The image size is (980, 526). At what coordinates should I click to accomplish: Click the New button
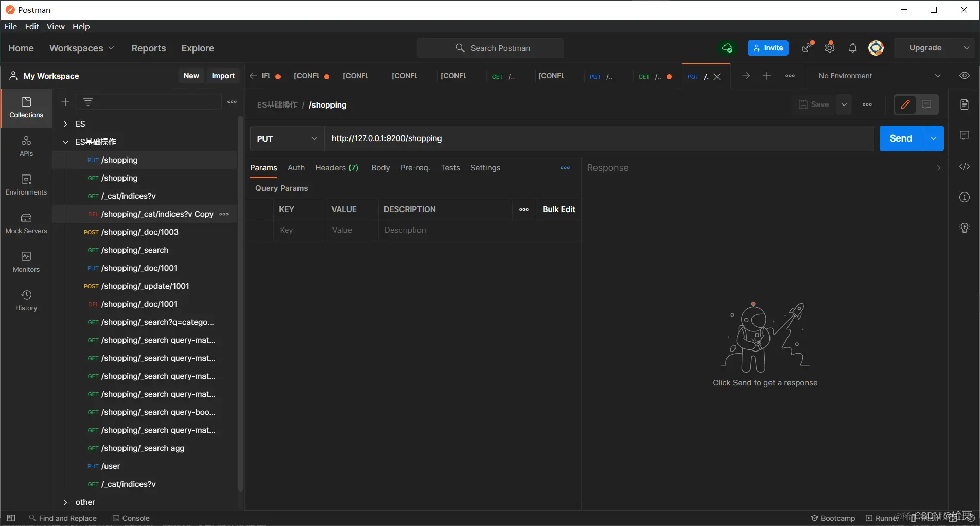coord(191,76)
